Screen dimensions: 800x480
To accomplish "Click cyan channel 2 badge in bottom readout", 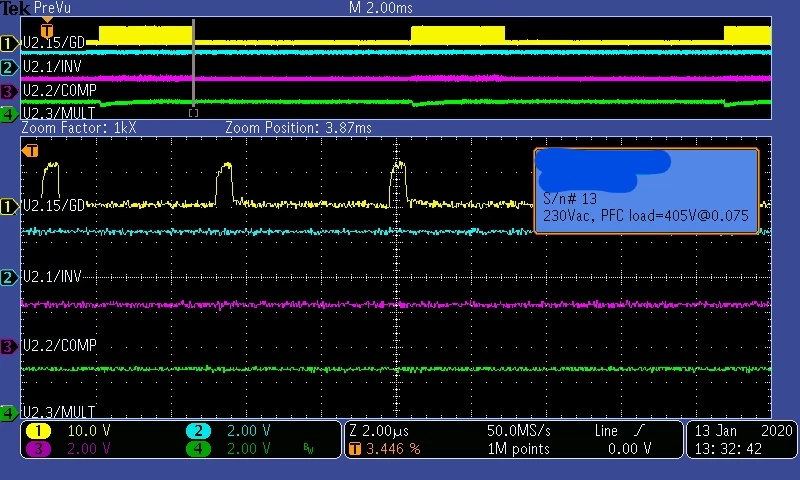I will pos(198,431).
